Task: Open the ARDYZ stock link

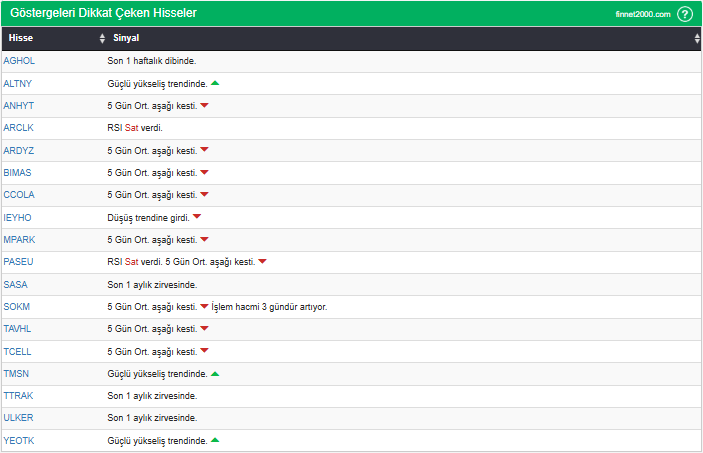Action: click(x=18, y=150)
